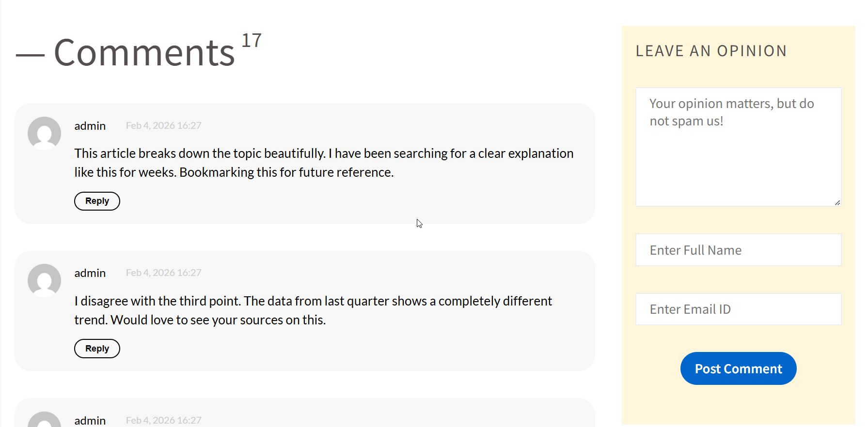Click the second comment's date and time
868x427 pixels.
163,273
